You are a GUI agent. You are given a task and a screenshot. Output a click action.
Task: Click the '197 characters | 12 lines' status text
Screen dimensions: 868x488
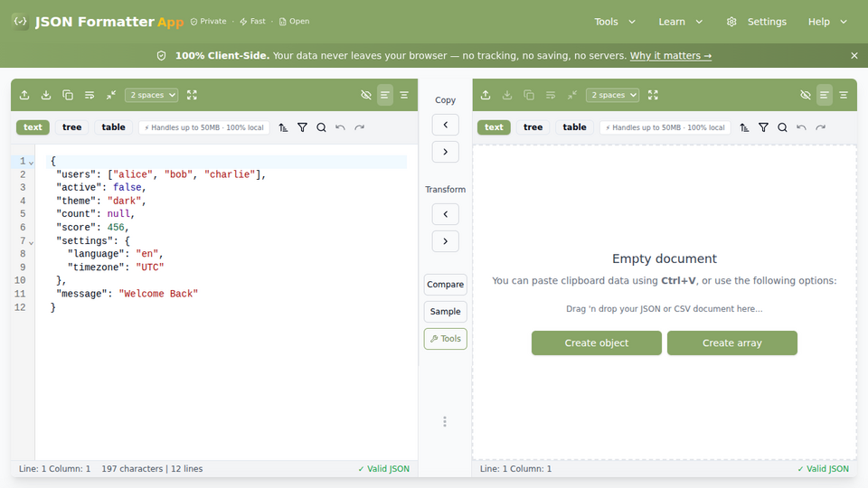click(152, 469)
